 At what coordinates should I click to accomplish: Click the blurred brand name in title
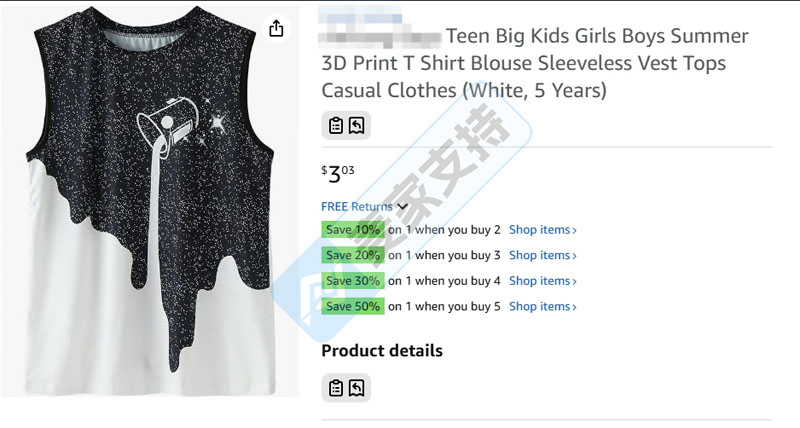tap(380, 26)
